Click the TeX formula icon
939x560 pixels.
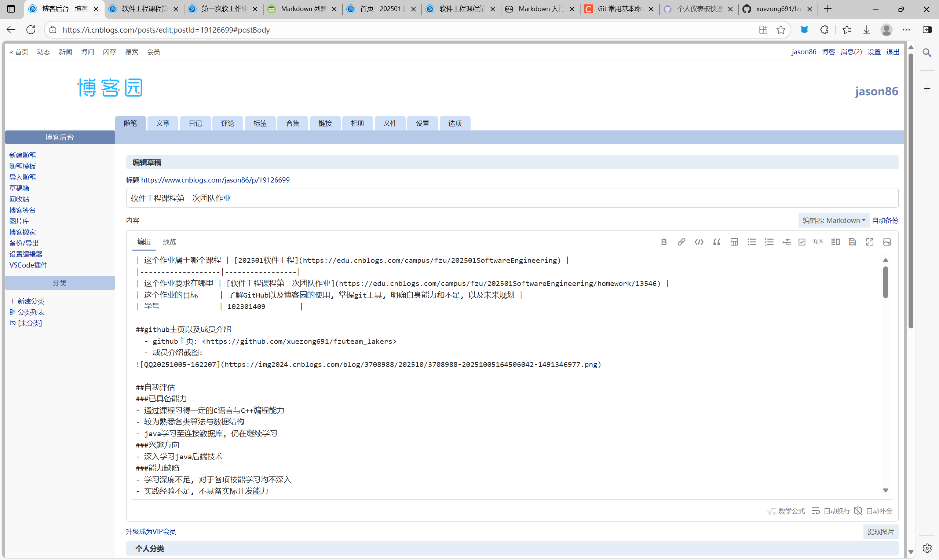pyautogui.click(x=818, y=242)
